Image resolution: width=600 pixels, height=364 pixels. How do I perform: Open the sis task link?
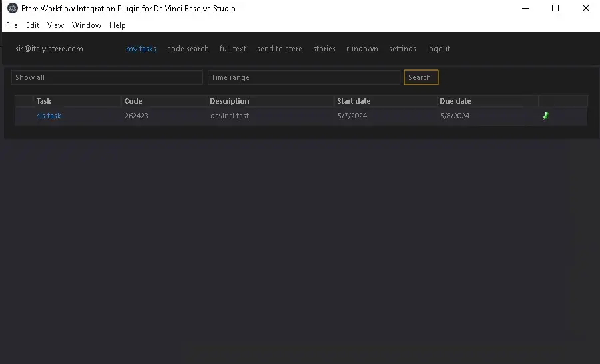[49, 116]
